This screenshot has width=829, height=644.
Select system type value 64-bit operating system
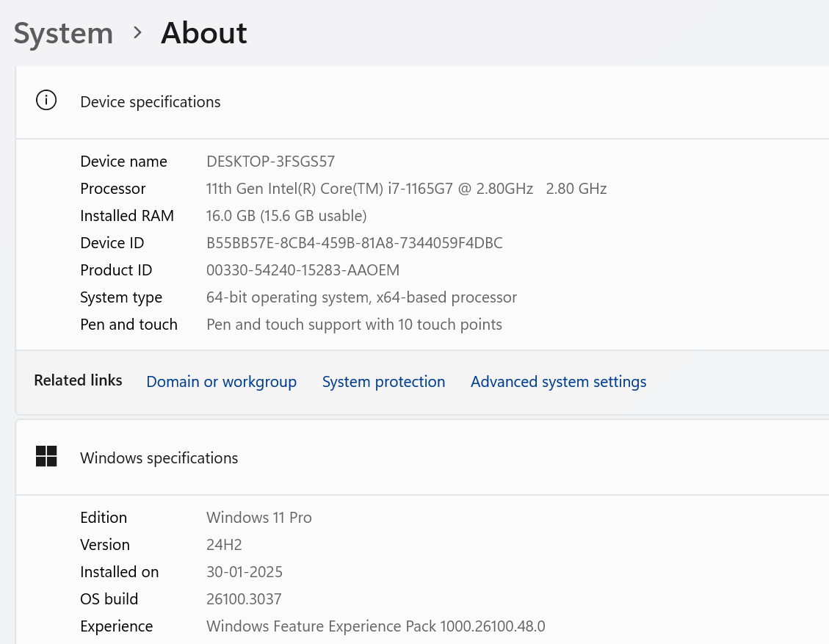point(361,297)
